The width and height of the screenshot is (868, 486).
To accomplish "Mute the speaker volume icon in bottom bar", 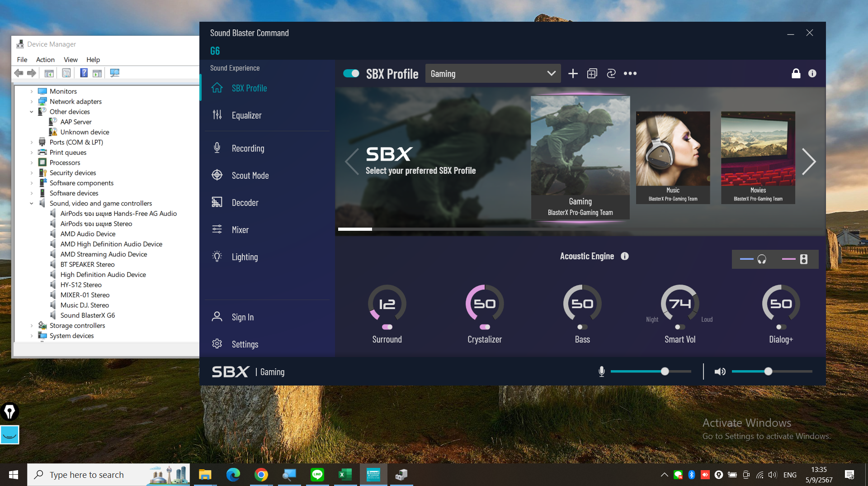I will coord(720,372).
